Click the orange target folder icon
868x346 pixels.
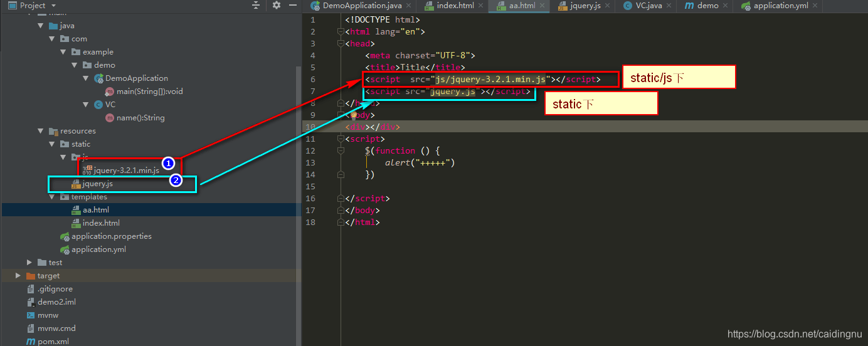pyautogui.click(x=31, y=276)
